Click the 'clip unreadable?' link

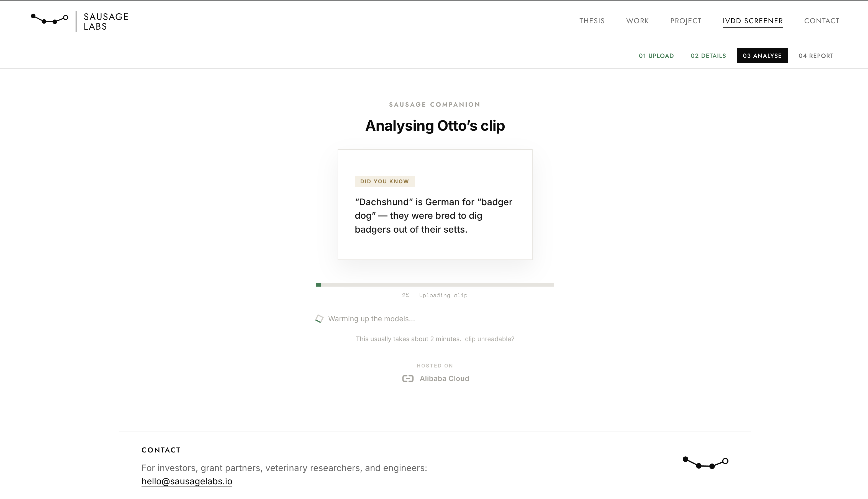coord(489,339)
